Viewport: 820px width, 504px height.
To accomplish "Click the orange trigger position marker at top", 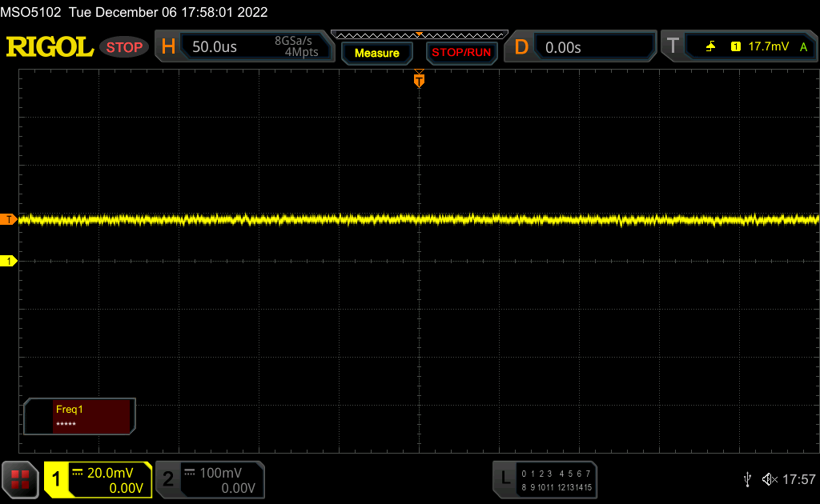I will point(419,79).
